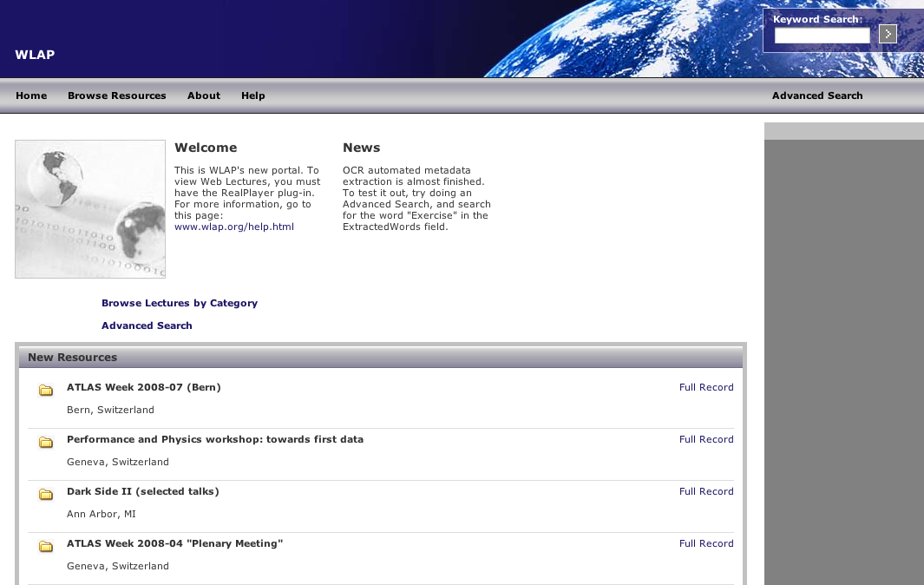Click folder icon beside Performance and Physics workshop
Screen dimensions: 924x585
pos(46,443)
